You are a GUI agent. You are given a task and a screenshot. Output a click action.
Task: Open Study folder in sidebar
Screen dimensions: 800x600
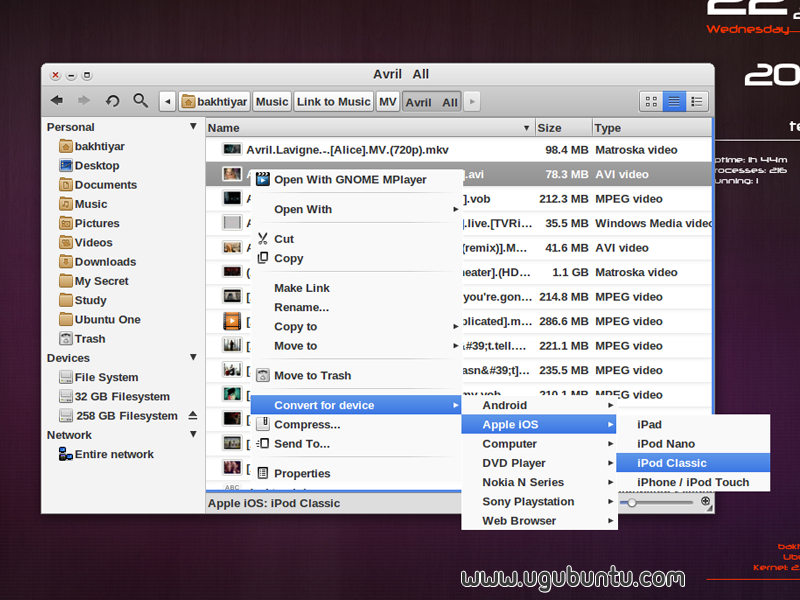[x=83, y=300]
